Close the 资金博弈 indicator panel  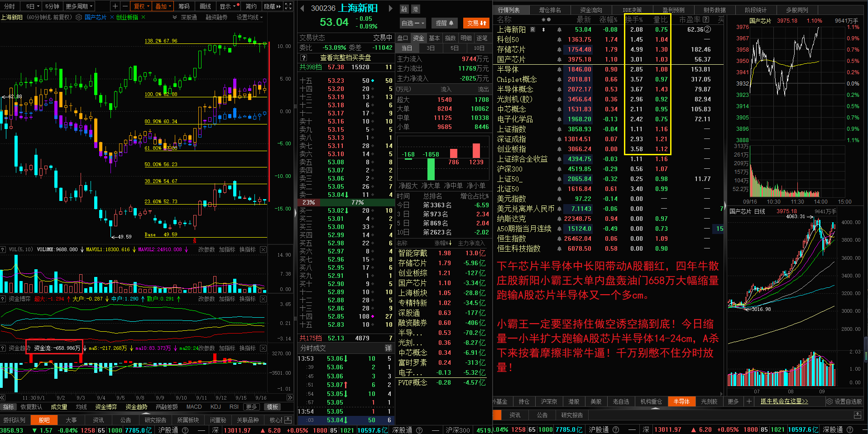pyautogui.click(x=263, y=299)
